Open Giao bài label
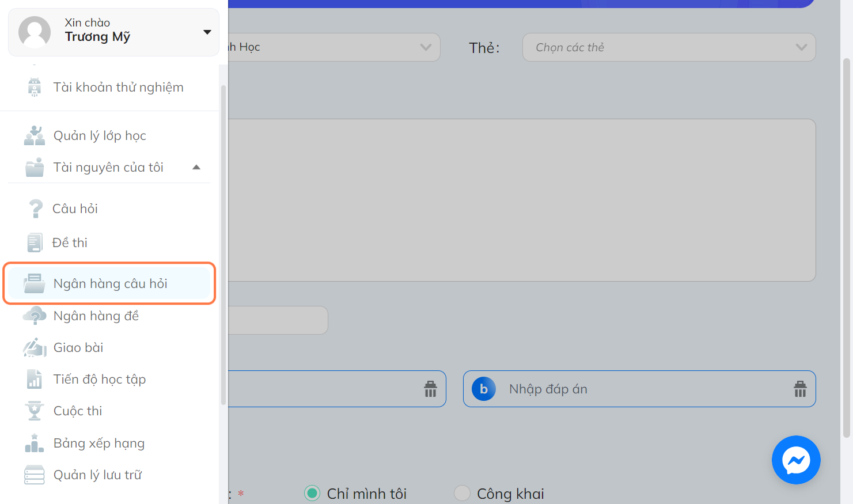 coord(78,347)
